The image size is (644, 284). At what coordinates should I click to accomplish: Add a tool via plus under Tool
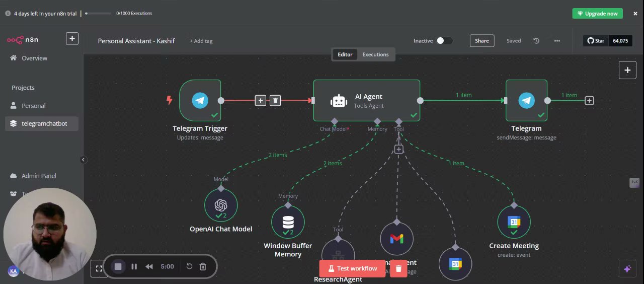click(398, 150)
